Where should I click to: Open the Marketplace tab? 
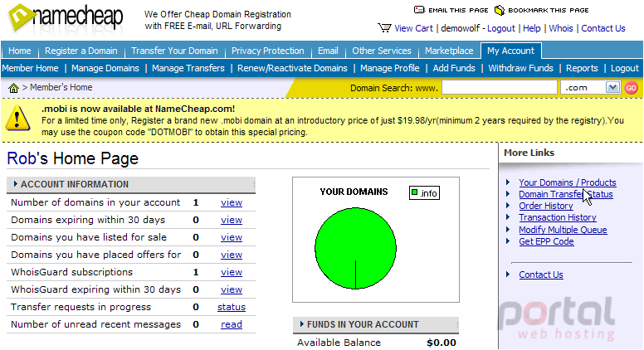coord(449,51)
